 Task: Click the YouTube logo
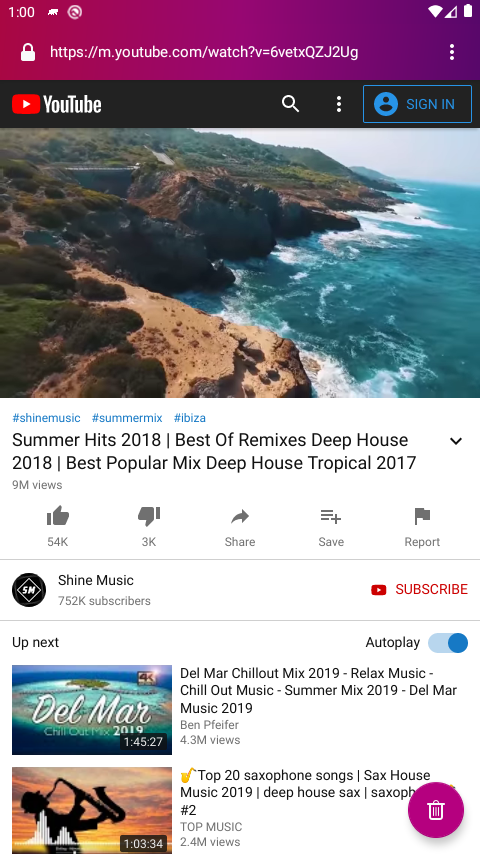(x=57, y=104)
